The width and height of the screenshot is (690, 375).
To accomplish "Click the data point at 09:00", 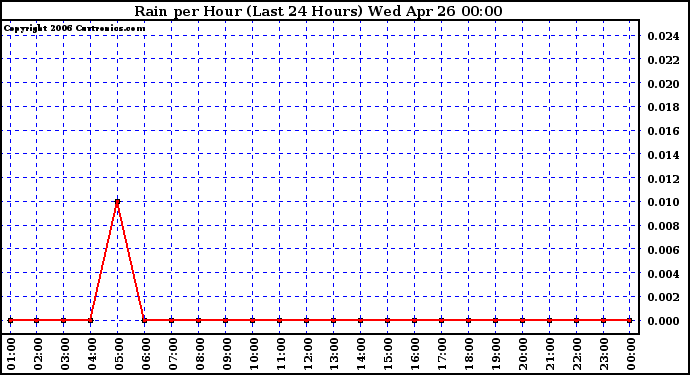I will pos(225,320).
